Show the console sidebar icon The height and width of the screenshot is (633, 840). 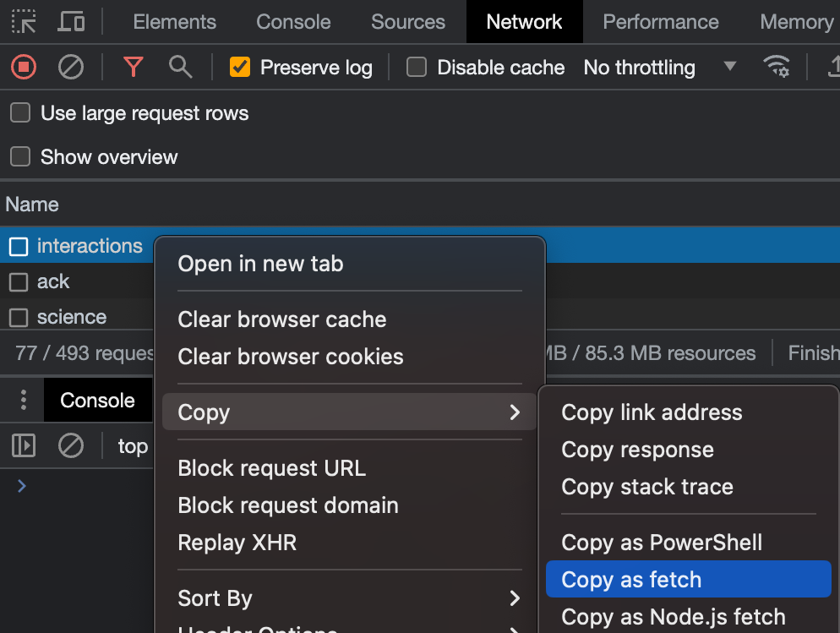point(24,445)
